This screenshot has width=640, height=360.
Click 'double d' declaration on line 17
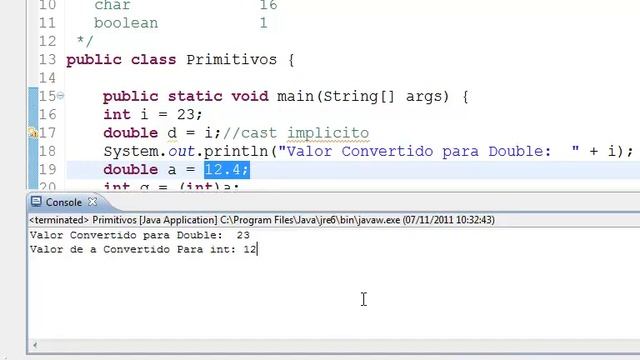coord(140,133)
